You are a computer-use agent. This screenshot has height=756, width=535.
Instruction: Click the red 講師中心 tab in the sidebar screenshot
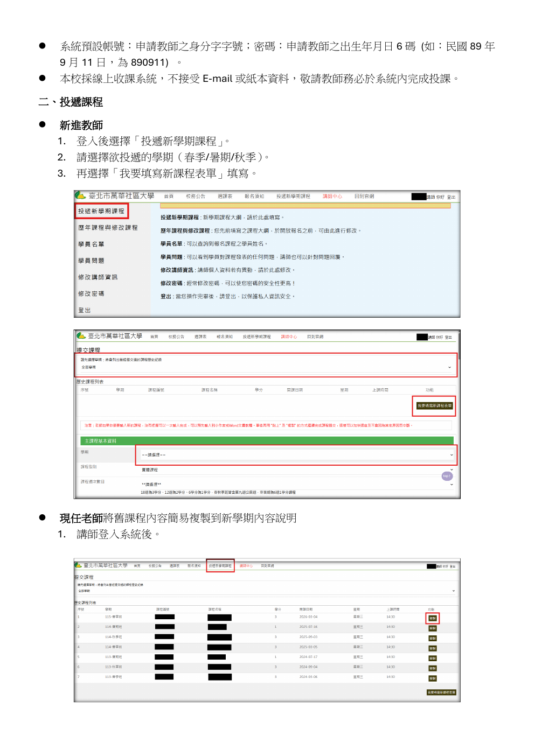[x=332, y=197]
